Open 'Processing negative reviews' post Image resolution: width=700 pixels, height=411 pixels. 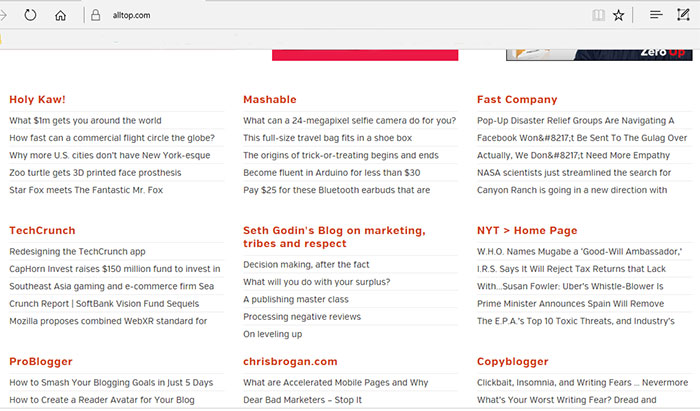[302, 317]
